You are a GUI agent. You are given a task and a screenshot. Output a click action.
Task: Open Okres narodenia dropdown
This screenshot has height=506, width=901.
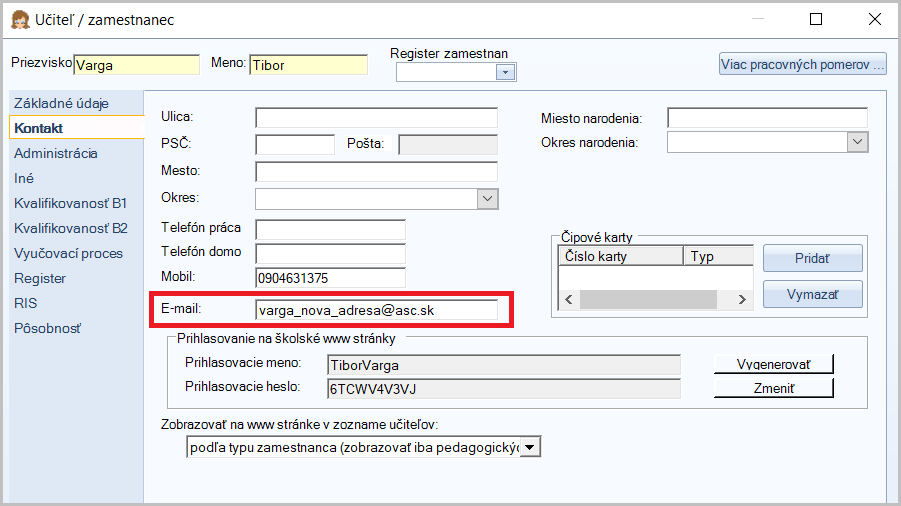click(857, 143)
